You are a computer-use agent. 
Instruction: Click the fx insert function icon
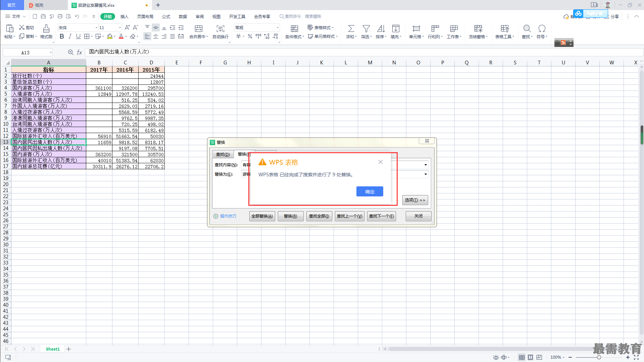(80, 52)
